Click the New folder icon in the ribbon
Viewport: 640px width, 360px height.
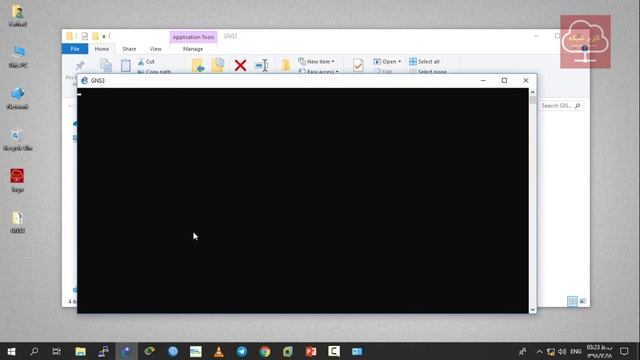pyautogui.click(x=286, y=65)
